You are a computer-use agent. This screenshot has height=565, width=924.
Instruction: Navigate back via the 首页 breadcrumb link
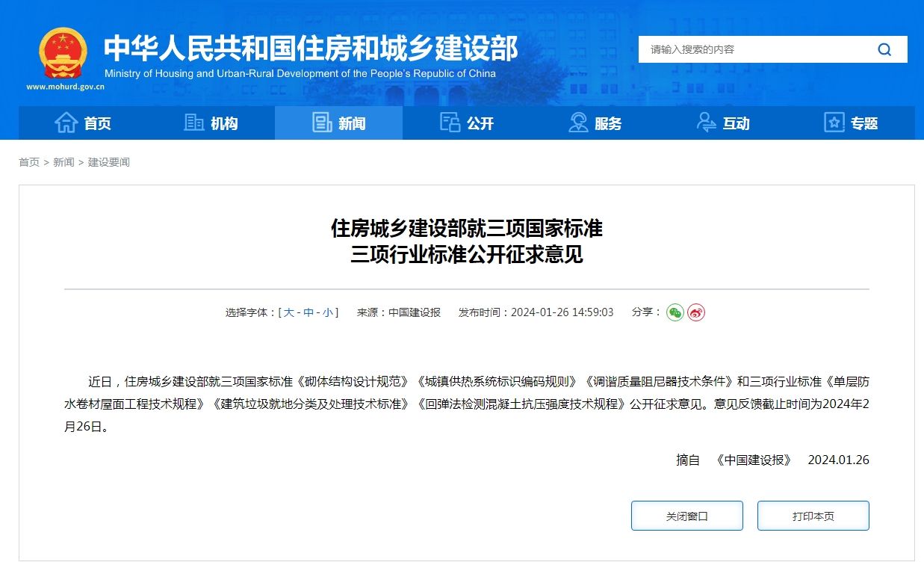(x=28, y=161)
